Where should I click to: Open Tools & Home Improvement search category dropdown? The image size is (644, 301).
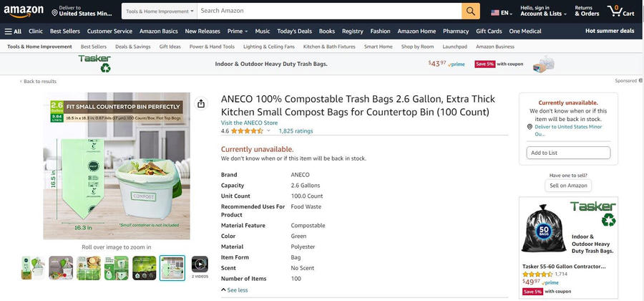pyautogui.click(x=159, y=11)
